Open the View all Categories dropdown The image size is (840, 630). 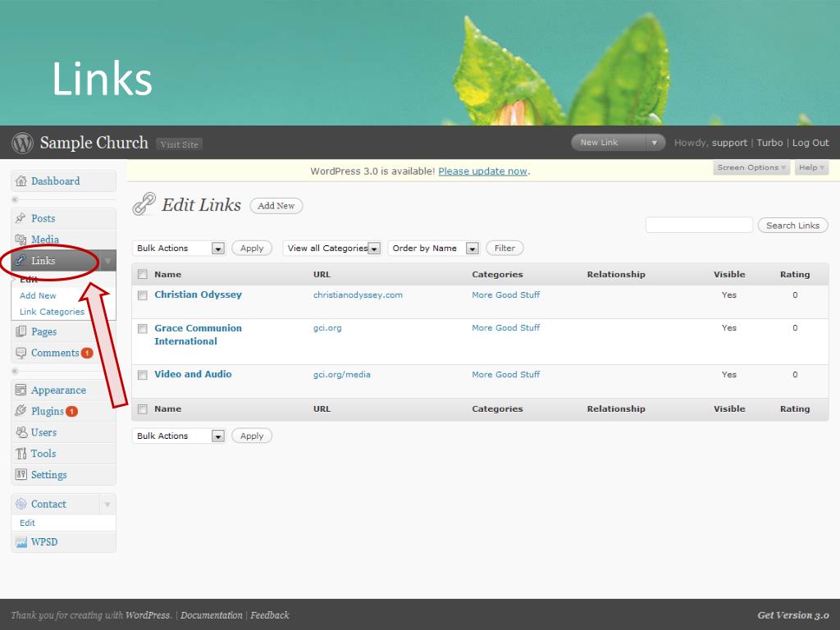coord(332,248)
